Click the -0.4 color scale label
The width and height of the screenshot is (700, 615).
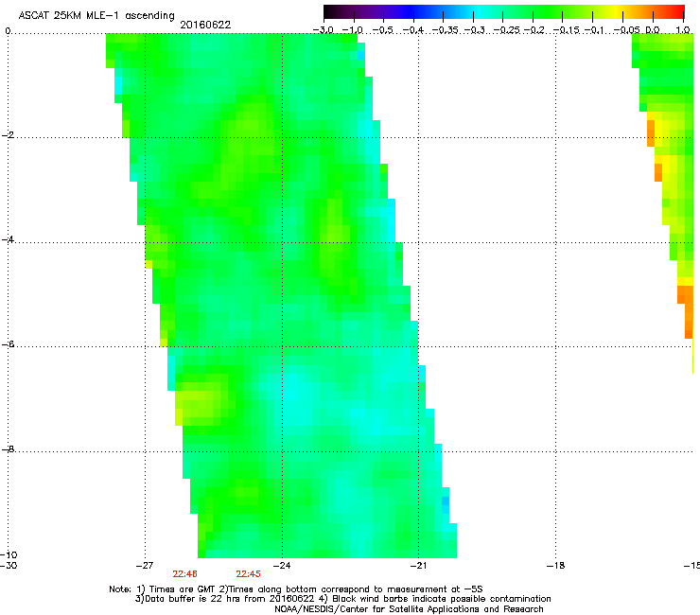click(x=413, y=30)
